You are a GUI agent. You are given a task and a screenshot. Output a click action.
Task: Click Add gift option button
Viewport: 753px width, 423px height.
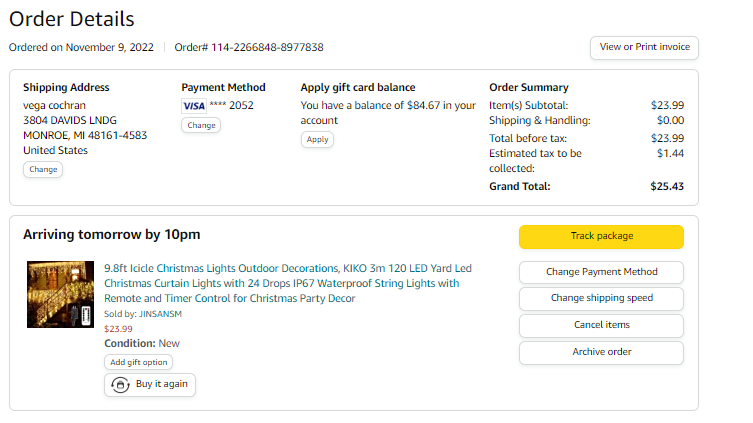(x=138, y=363)
